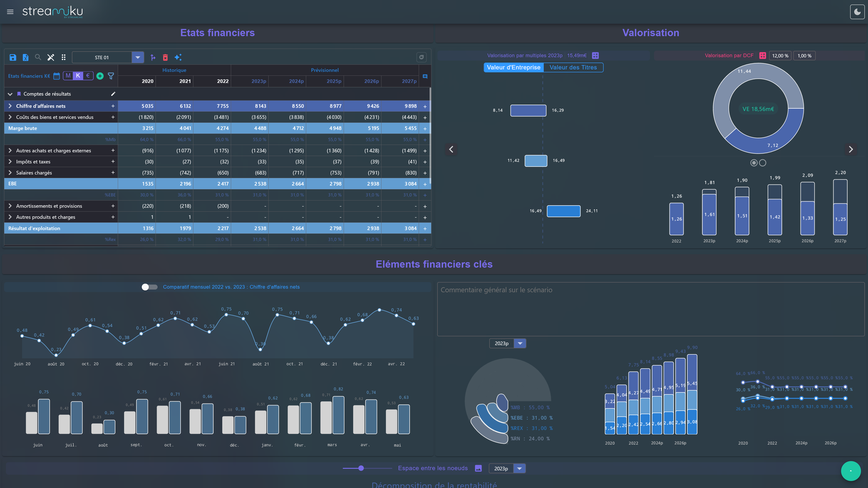Export to Excel file icon

26,57
